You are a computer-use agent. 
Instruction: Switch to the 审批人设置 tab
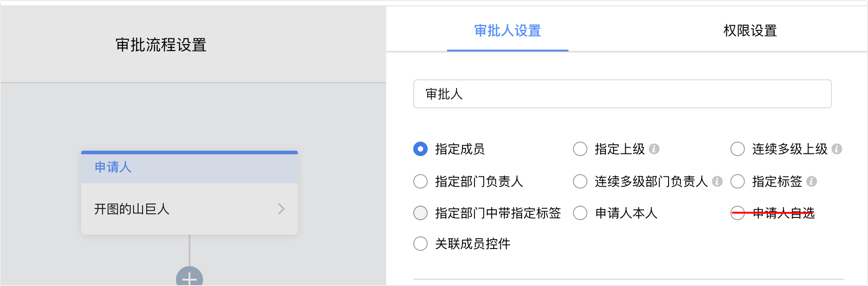point(508,31)
